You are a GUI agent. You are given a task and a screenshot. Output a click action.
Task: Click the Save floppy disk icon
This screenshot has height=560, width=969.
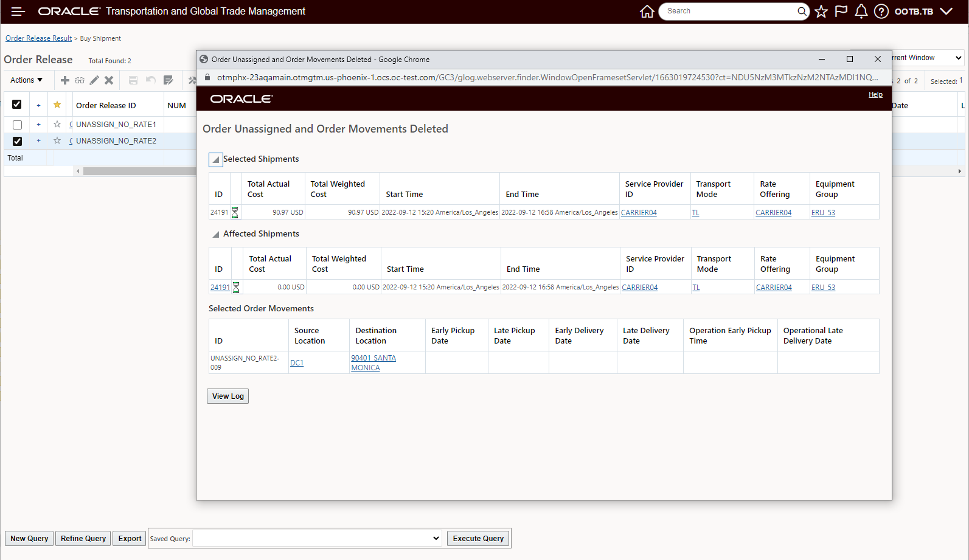click(x=133, y=80)
